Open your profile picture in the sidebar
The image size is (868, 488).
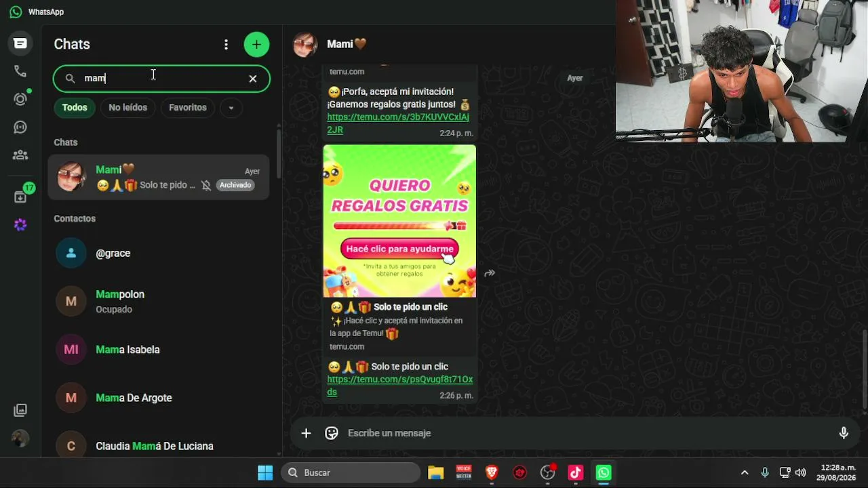20,438
